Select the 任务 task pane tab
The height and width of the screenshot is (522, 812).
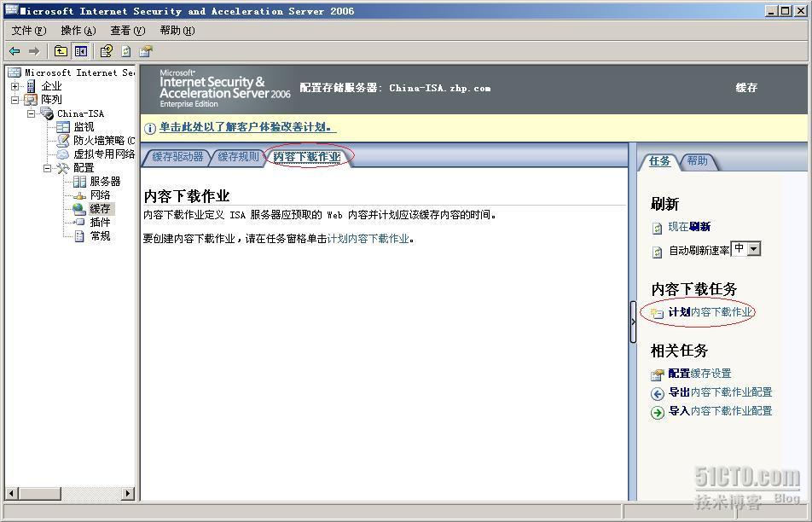coord(659,161)
